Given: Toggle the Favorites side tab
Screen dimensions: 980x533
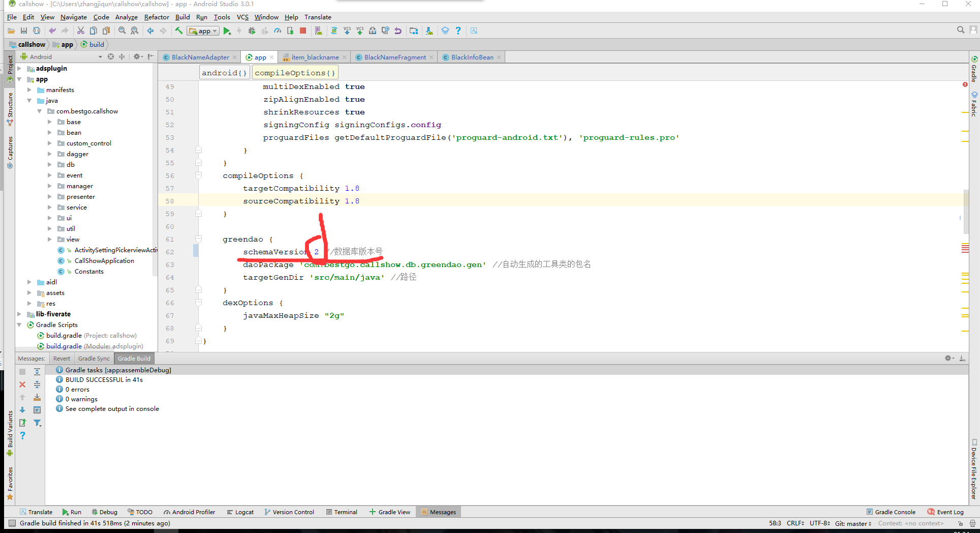Looking at the screenshot, I should tap(10, 483).
